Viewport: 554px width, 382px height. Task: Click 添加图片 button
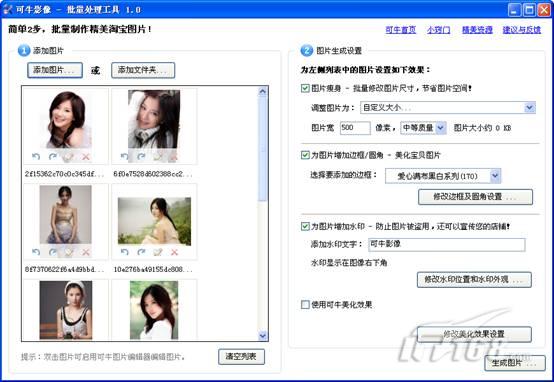point(55,70)
